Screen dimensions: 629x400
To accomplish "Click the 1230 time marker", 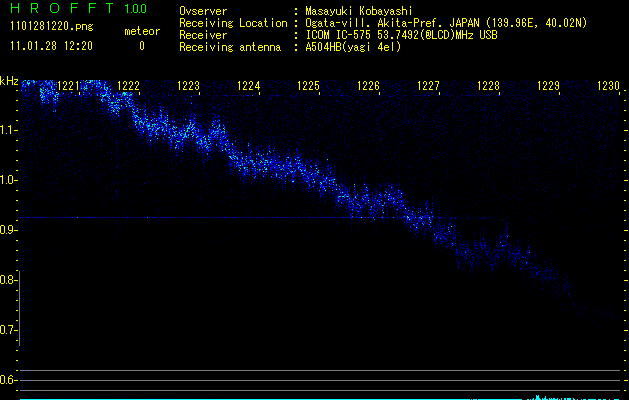I will [x=608, y=87].
